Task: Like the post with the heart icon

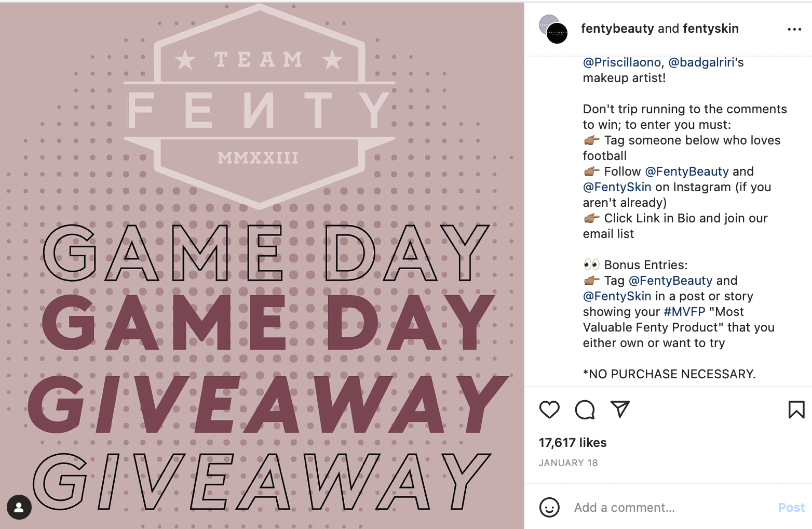Action: click(549, 410)
